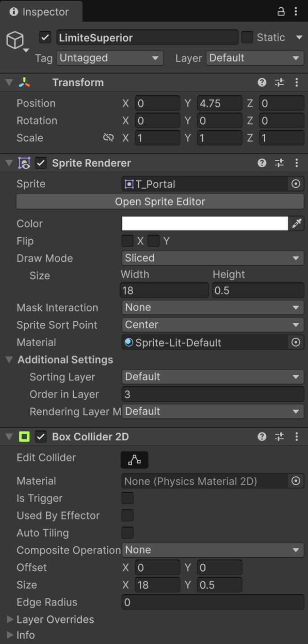Open Box Collider 2D options menu
Image resolution: width=308 pixels, height=644 pixels.
click(x=297, y=437)
